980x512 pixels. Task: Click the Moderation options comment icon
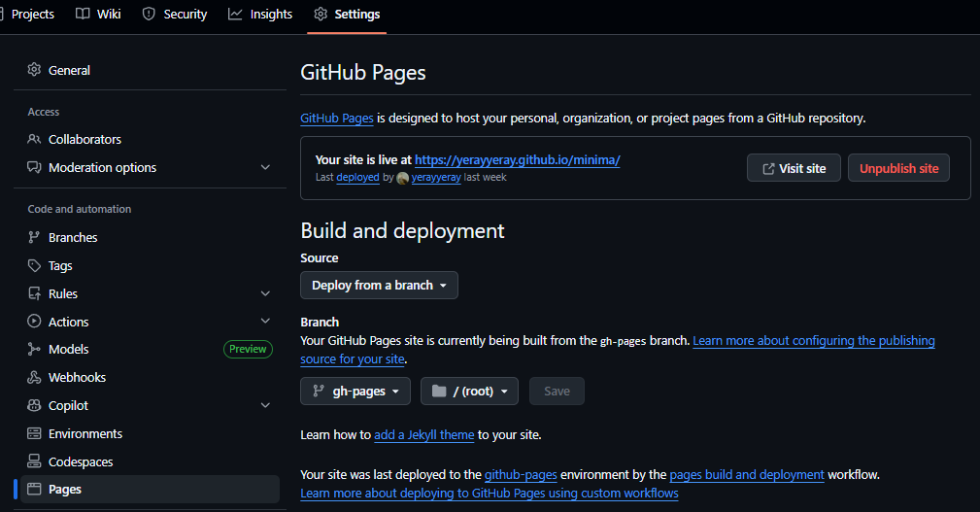[34, 167]
